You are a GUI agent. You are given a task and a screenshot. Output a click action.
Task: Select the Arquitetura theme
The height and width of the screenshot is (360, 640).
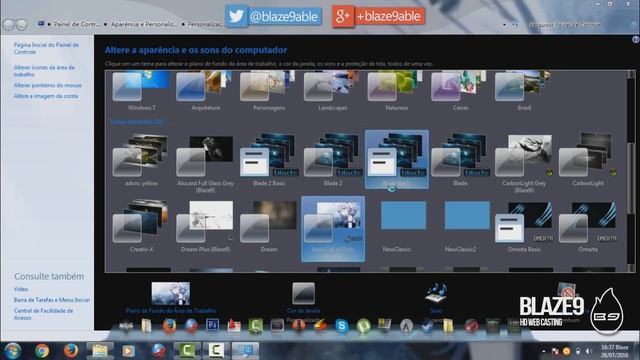(205, 91)
